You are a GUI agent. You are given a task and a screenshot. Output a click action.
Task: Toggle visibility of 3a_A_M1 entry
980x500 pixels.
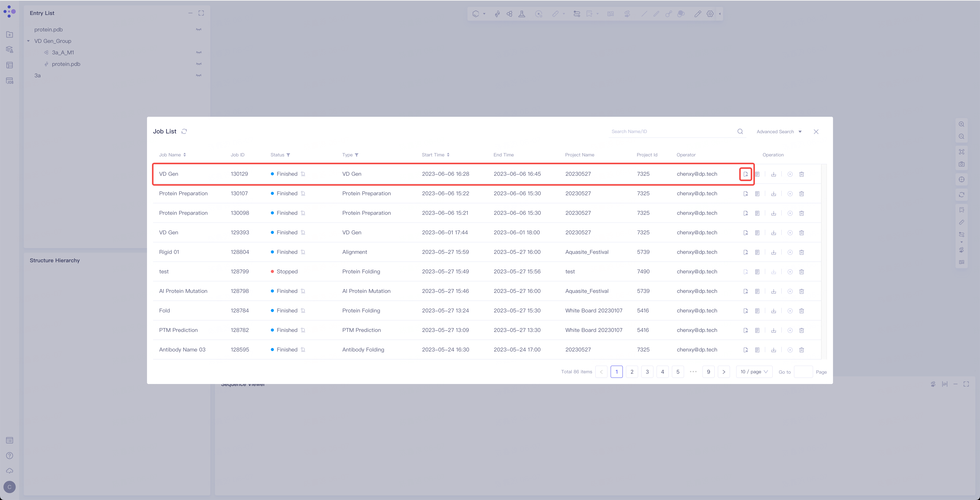coord(199,52)
